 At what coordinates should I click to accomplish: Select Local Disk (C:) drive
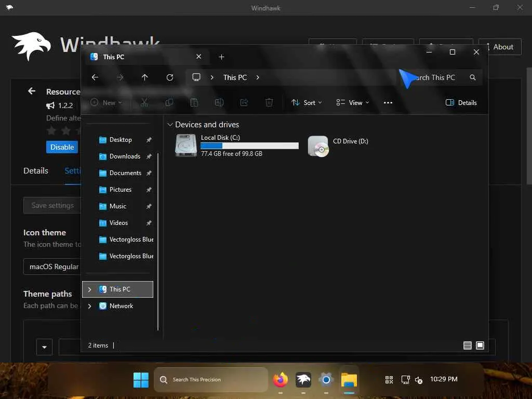[x=236, y=145]
